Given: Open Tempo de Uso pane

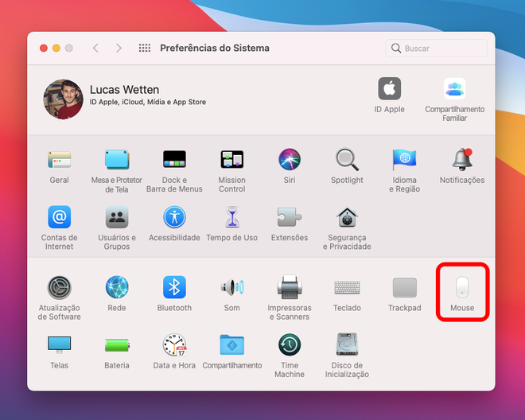Looking at the screenshot, I should point(232,216).
